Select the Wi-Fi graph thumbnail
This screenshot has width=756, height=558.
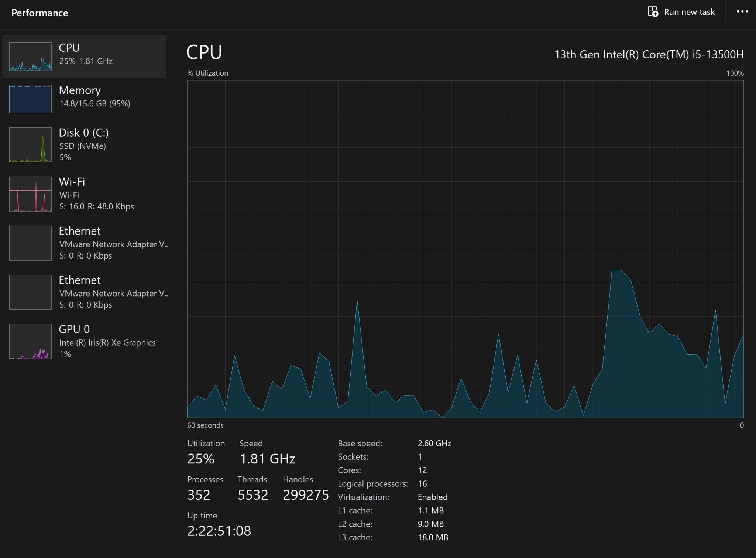tap(30, 194)
